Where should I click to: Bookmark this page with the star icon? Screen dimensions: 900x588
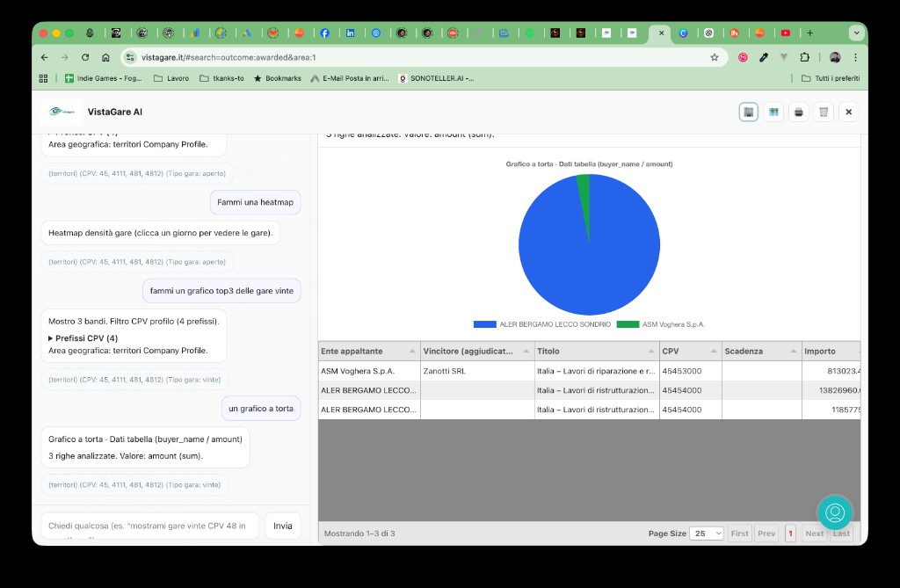point(714,57)
